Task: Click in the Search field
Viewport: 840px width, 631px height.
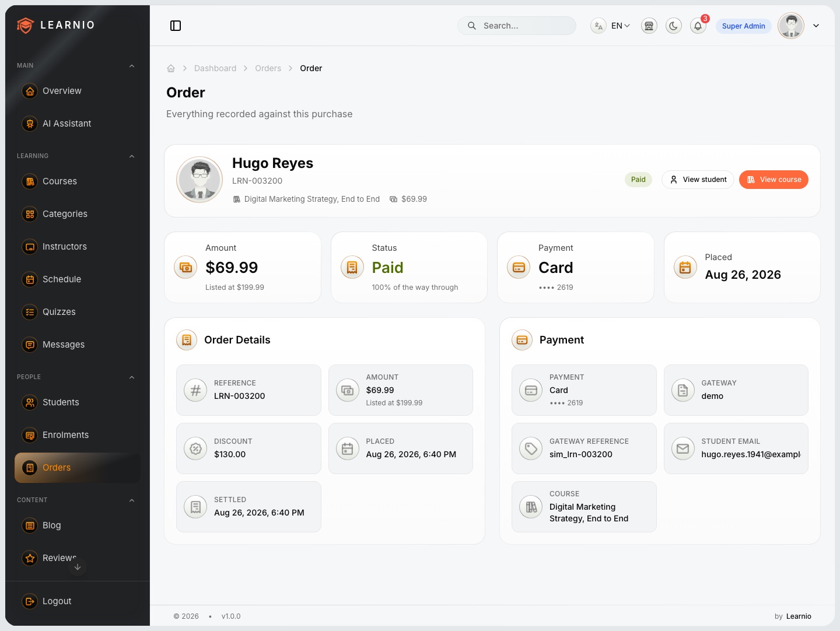Action: tap(517, 26)
